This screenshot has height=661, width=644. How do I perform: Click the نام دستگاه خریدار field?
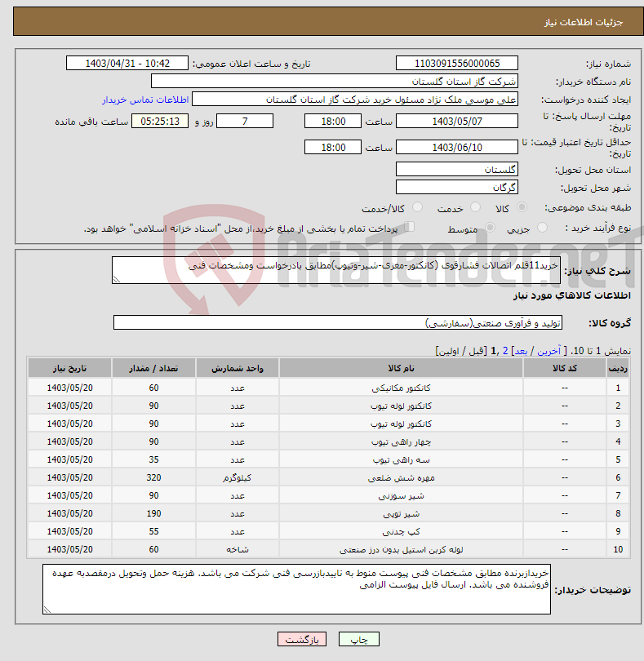pyautogui.click(x=335, y=82)
